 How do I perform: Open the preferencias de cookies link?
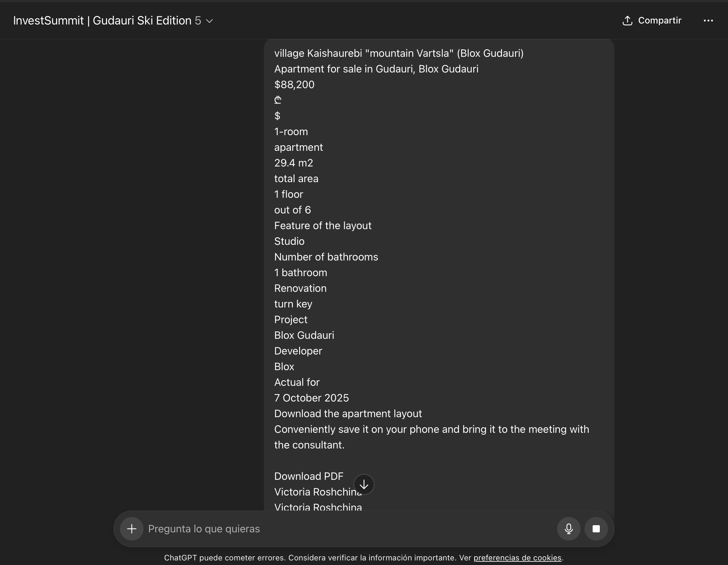click(x=517, y=558)
